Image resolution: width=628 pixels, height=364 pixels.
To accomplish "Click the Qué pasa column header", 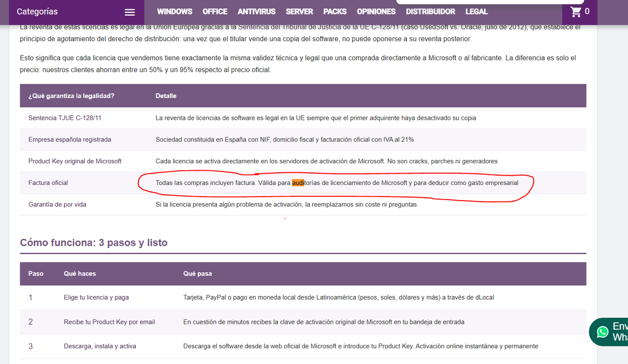I will pyautogui.click(x=198, y=273).
